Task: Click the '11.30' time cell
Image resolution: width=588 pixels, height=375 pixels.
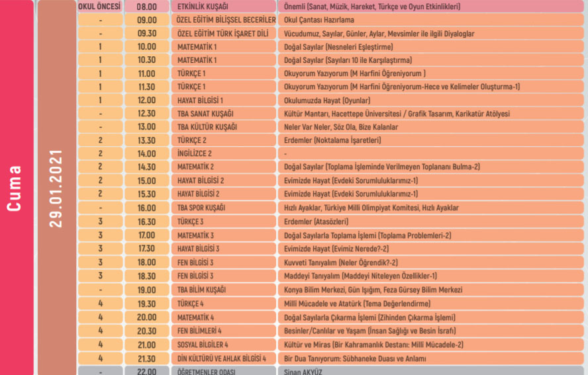Action: point(146,87)
